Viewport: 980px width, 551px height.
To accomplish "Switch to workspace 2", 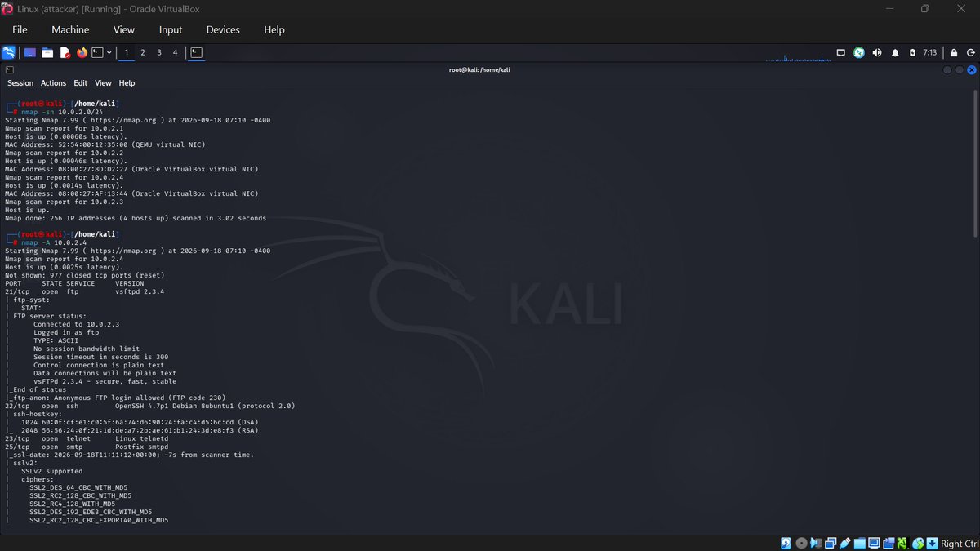I will (143, 52).
